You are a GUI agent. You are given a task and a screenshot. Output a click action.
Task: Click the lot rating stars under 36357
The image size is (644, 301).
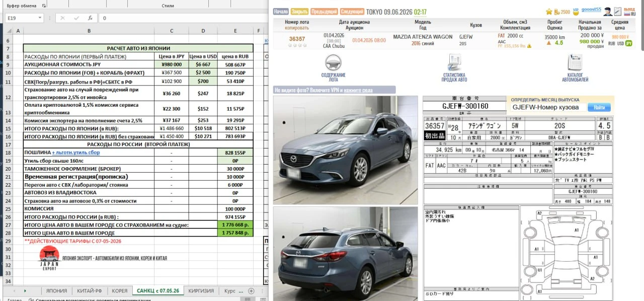pos(297,45)
